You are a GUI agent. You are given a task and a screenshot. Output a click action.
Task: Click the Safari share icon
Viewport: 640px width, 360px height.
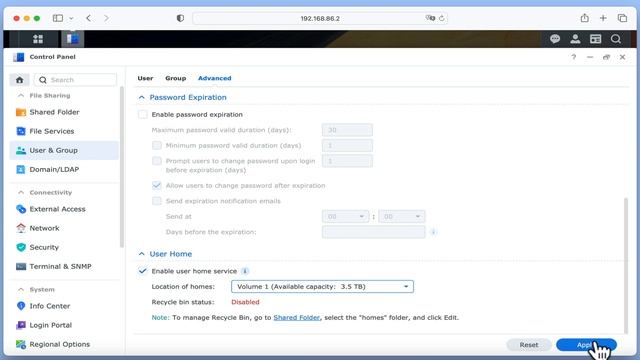click(x=584, y=18)
